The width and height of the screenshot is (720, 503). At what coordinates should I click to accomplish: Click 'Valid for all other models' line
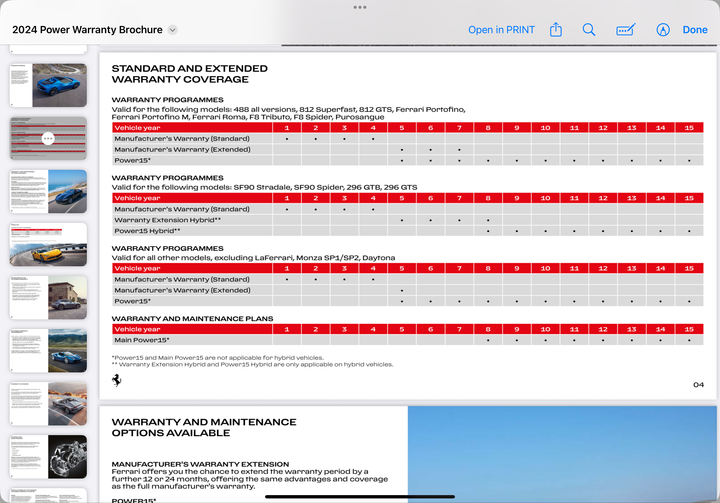click(x=253, y=258)
